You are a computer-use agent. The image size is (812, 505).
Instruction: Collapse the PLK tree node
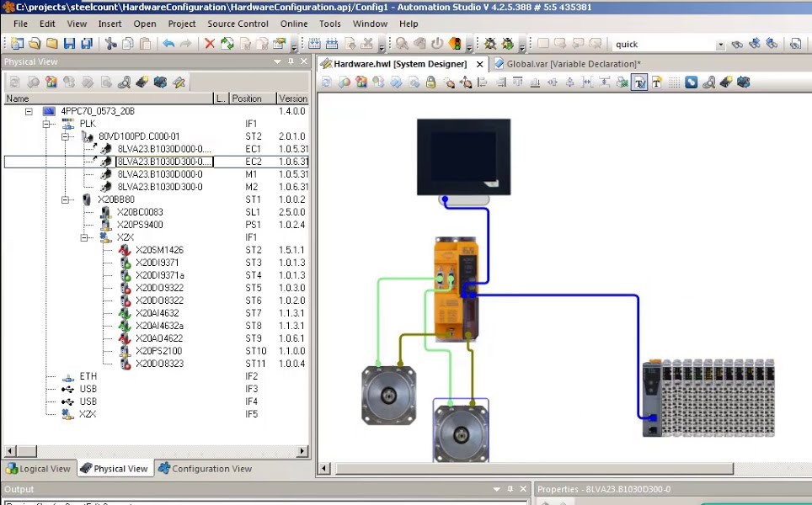[x=46, y=124]
